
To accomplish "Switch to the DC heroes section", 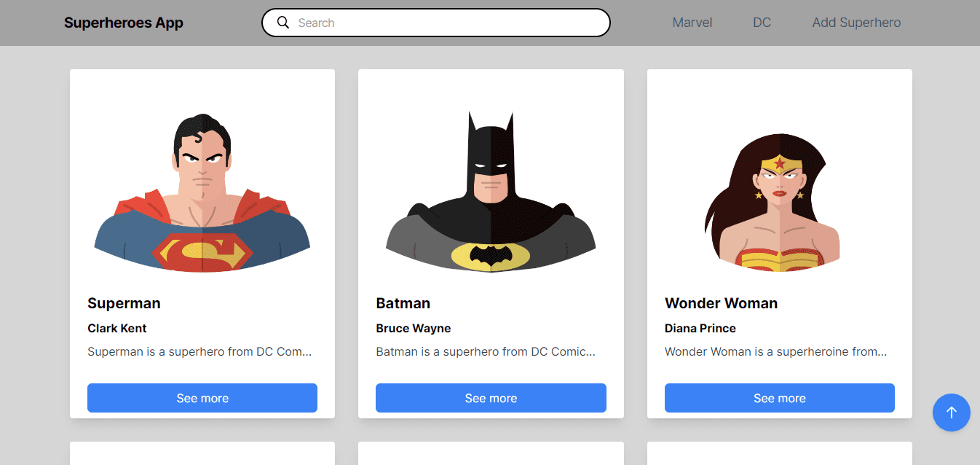I will (x=762, y=23).
